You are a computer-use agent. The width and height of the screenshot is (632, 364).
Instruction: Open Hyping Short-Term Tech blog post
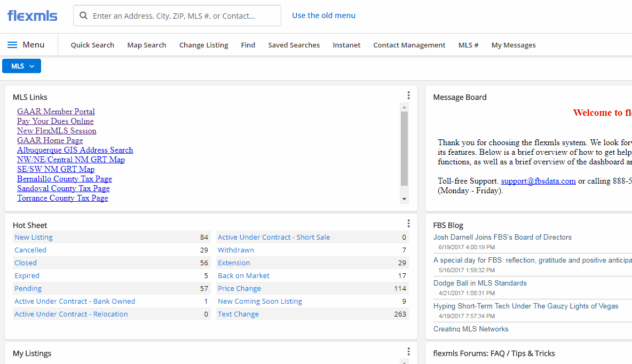tap(526, 306)
